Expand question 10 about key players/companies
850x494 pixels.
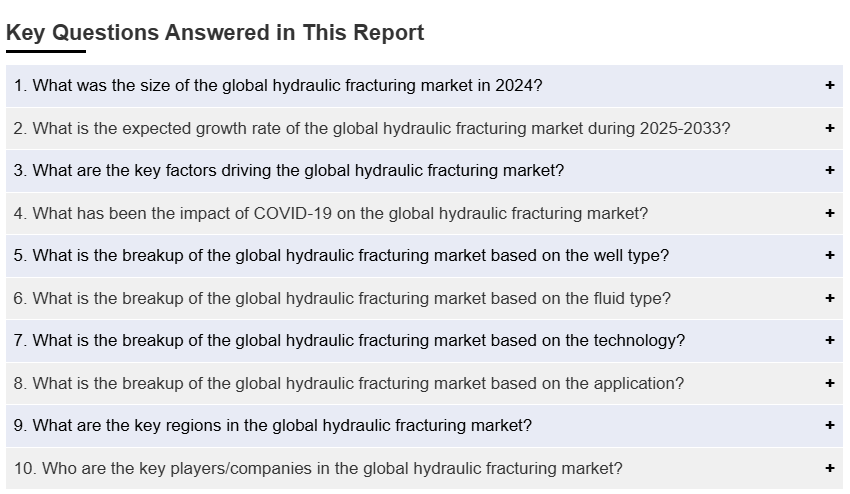tap(318, 468)
